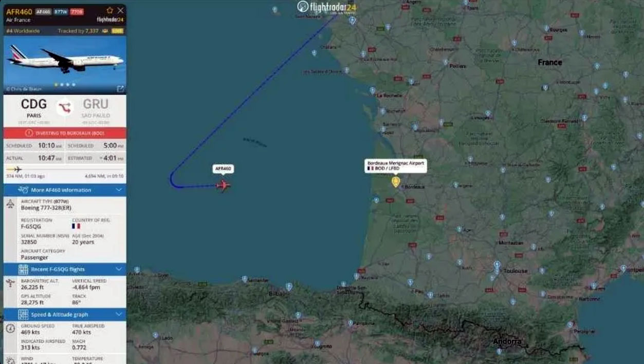The height and width of the screenshot is (364, 644).
Task: Click the diverted route icon between CDG and GRU
Action: [65, 108]
